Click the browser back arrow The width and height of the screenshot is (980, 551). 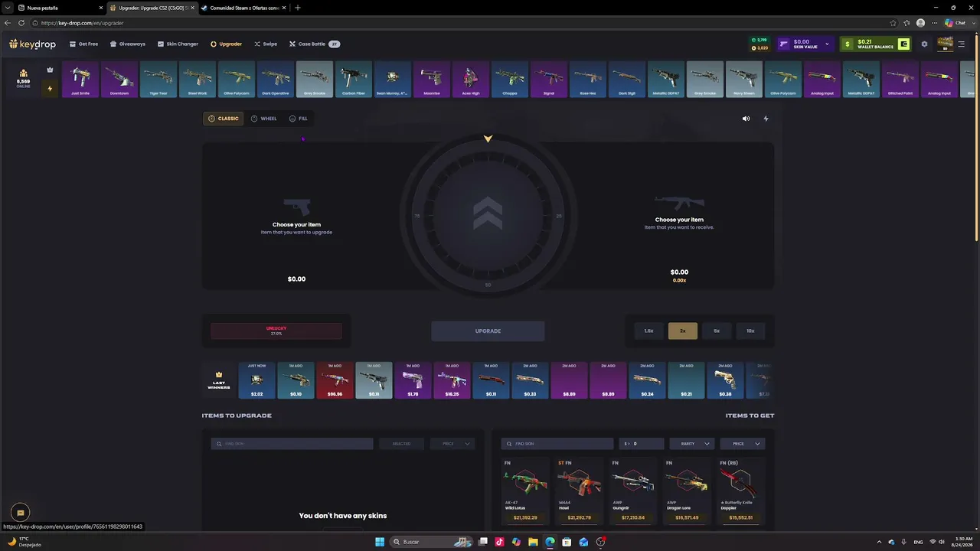pyautogui.click(x=8, y=23)
